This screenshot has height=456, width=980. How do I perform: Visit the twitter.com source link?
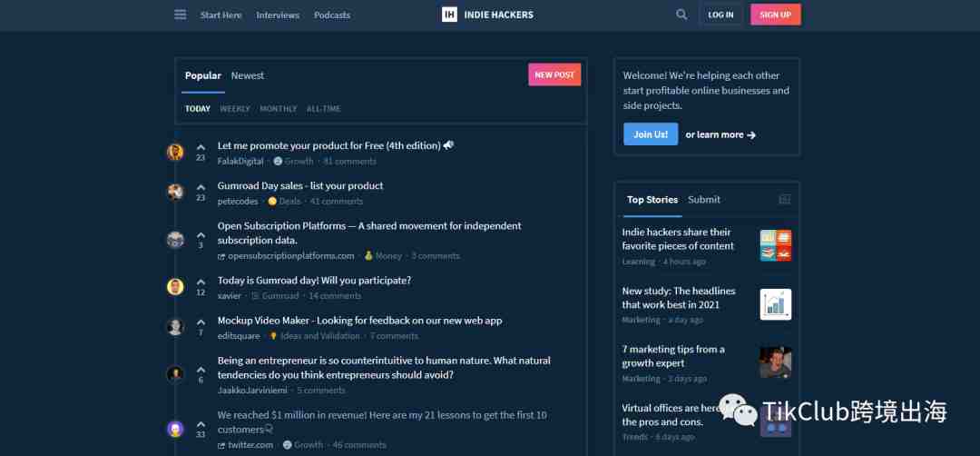coord(246,445)
